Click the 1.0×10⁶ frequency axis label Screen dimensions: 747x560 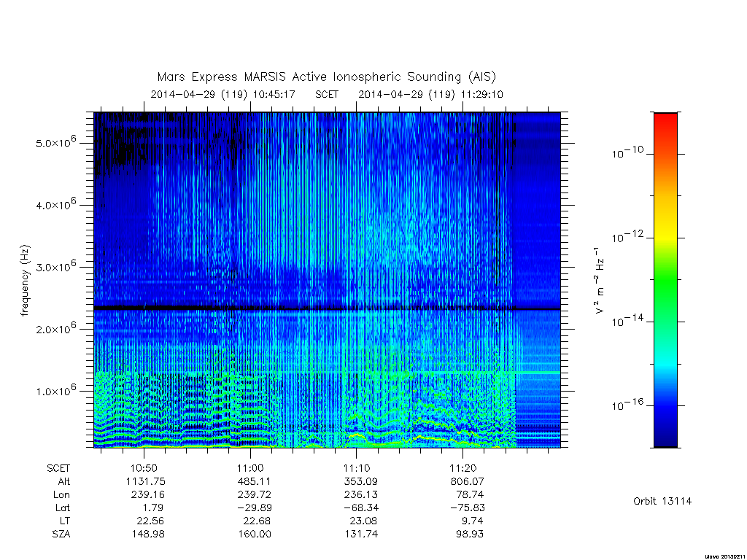[55, 390]
